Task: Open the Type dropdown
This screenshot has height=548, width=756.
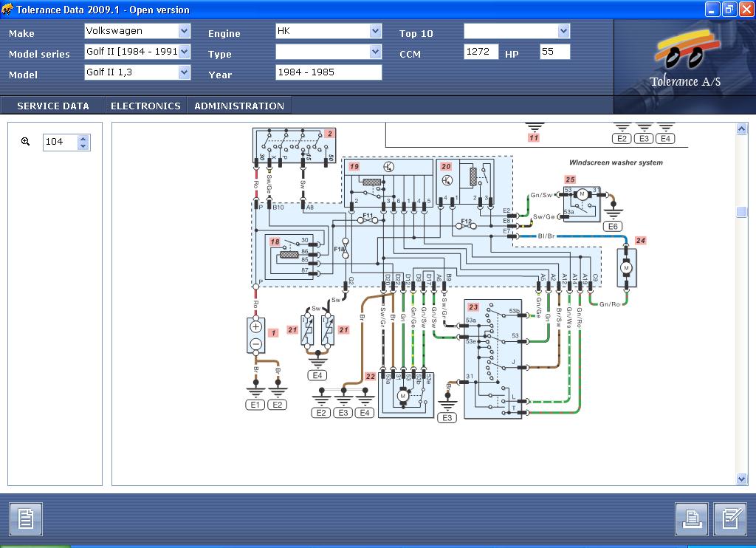Action: [376, 52]
